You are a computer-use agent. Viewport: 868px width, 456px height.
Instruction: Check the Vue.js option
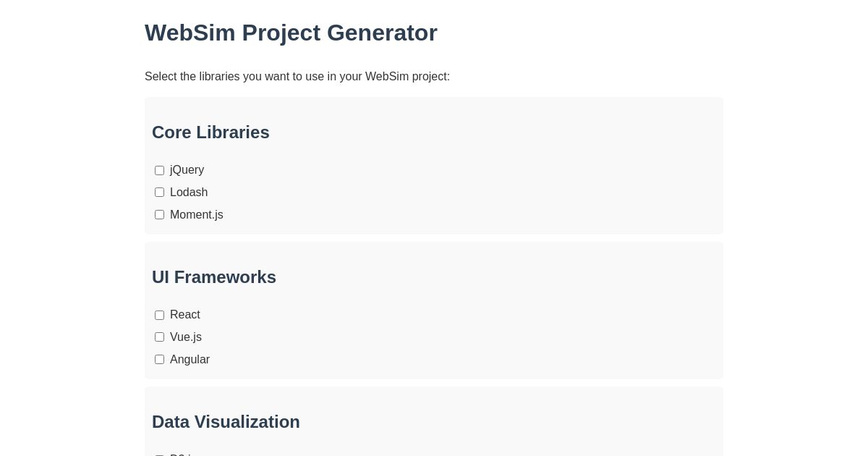159,337
